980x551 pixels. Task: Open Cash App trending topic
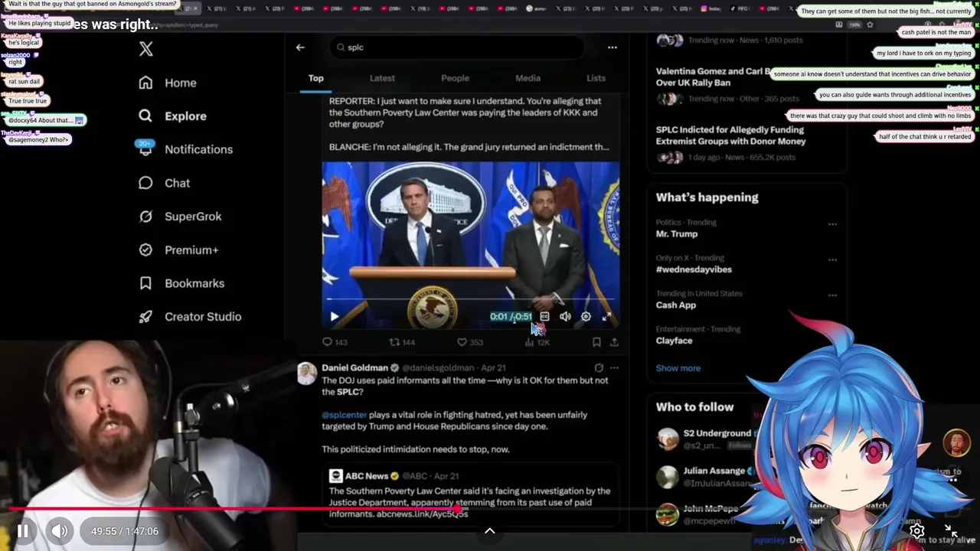click(675, 305)
